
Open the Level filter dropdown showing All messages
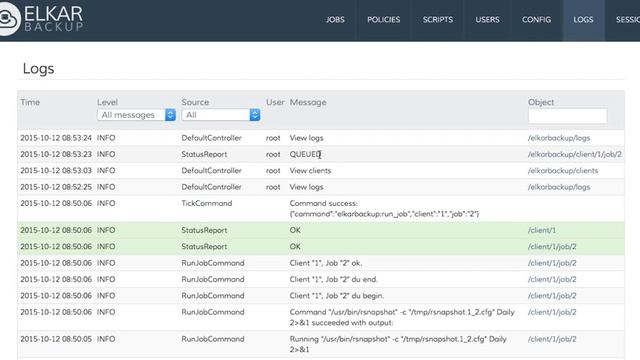click(136, 115)
